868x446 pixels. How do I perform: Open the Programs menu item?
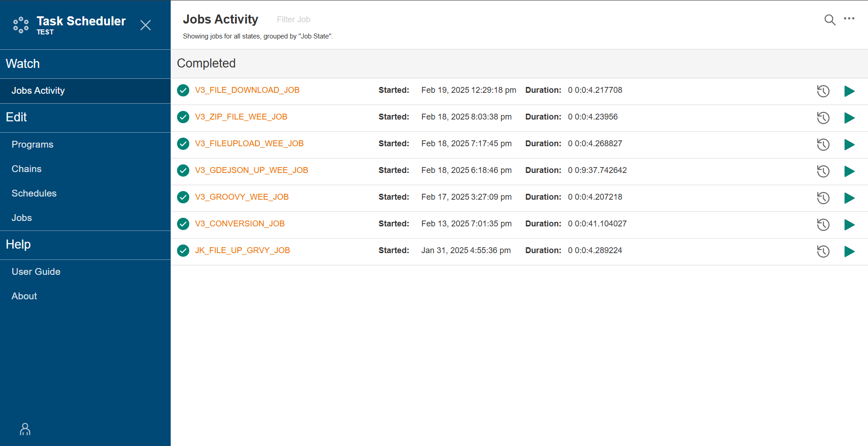coord(33,144)
